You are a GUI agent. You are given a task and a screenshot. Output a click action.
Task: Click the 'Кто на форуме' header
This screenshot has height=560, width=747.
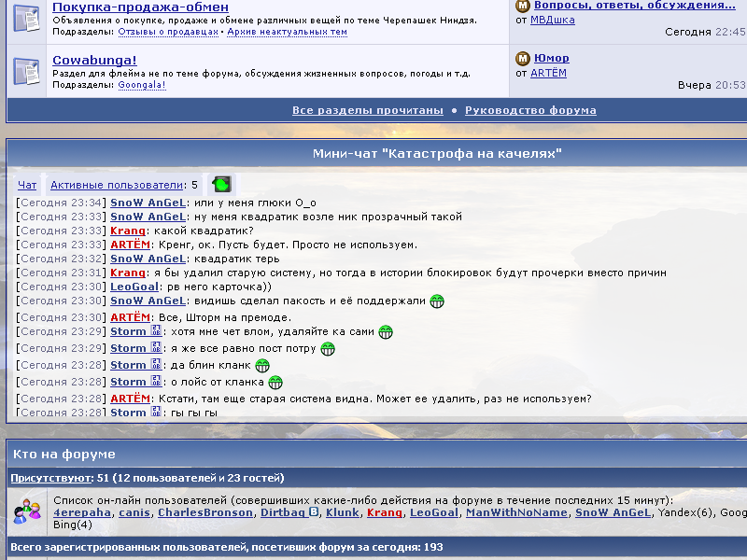(63, 455)
